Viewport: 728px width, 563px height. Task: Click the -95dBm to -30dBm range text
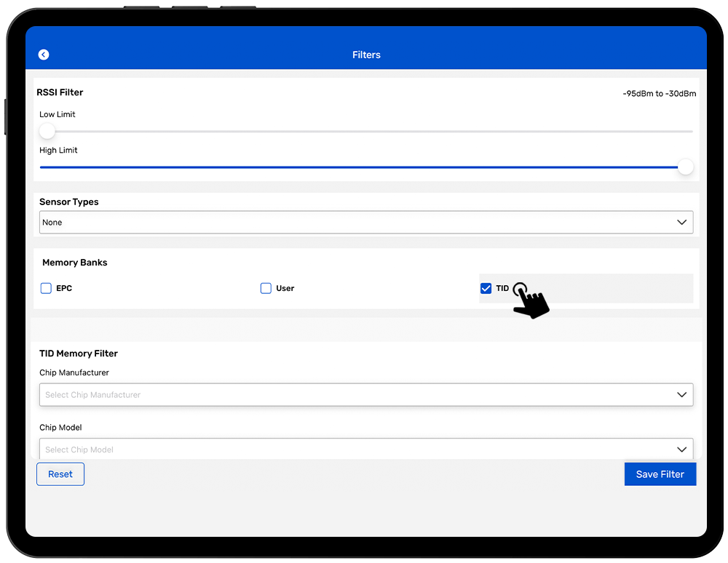[659, 94]
